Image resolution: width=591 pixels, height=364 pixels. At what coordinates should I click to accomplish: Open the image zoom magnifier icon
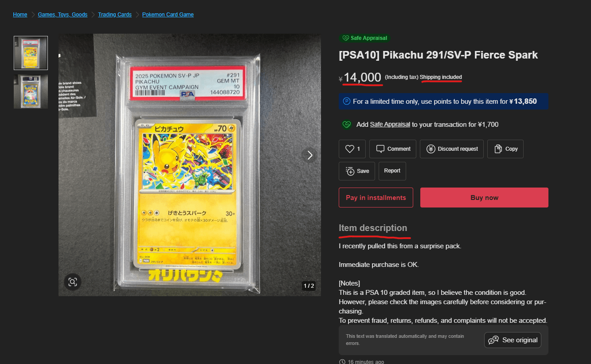coord(73,282)
